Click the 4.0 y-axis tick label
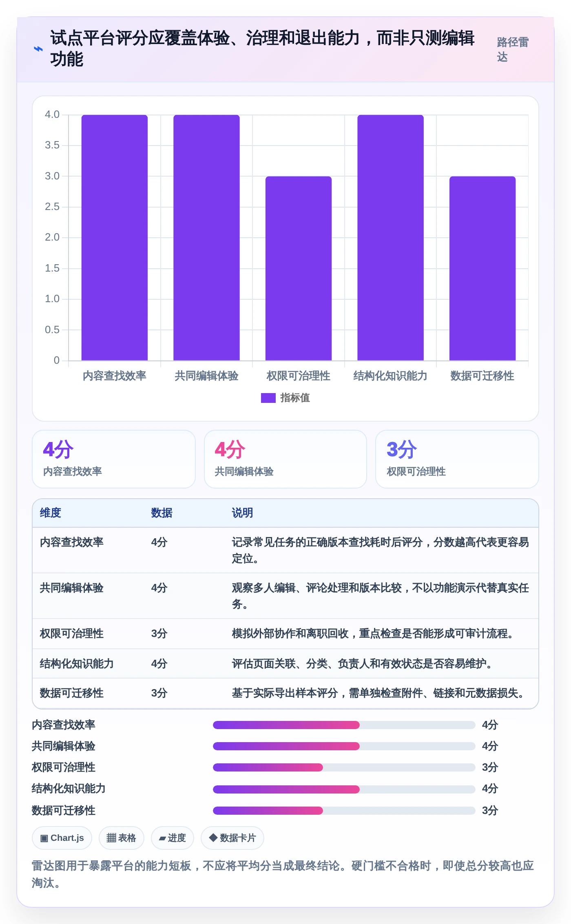571x924 pixels. [x=52, y=115]
